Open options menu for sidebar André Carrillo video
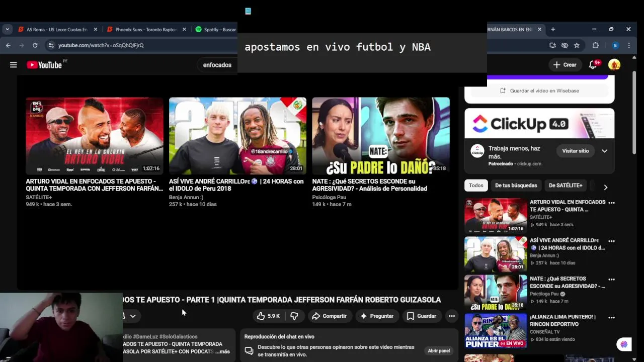The width and height of the screenshot is (644, 362). tap(611, 241)
